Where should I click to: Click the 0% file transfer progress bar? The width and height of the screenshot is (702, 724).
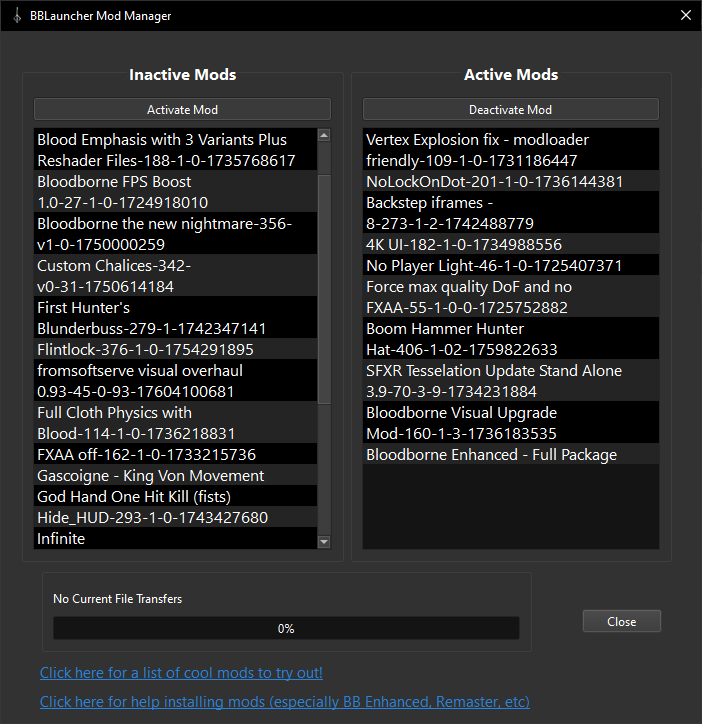286,628
